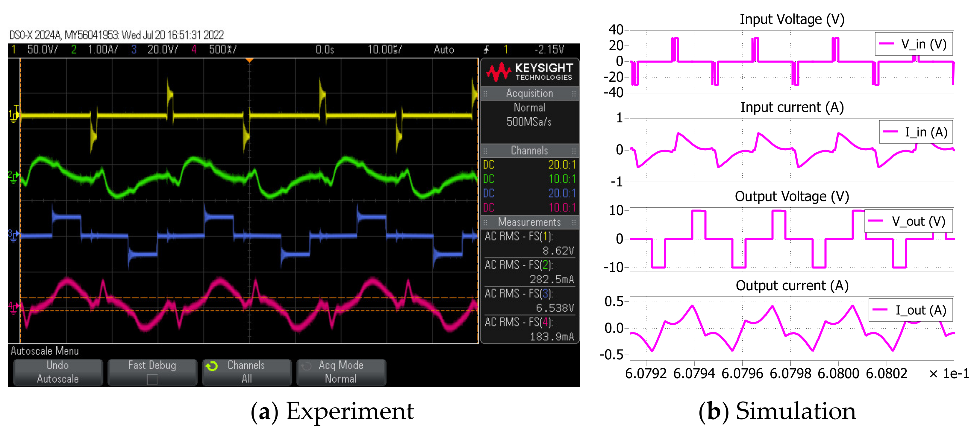Click the Autoscale Menu title
Image resolution: width=980 pixels, height=430 pixels.
coord(45,351)
